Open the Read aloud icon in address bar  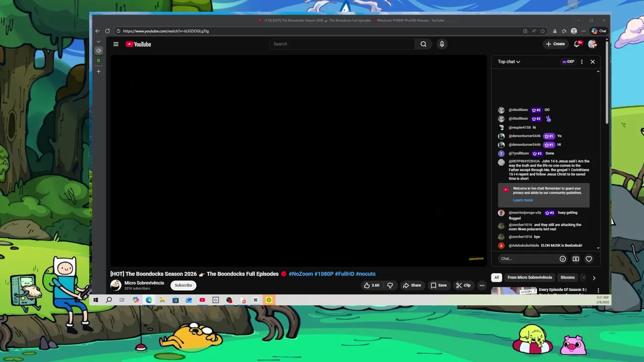point(534,31)
